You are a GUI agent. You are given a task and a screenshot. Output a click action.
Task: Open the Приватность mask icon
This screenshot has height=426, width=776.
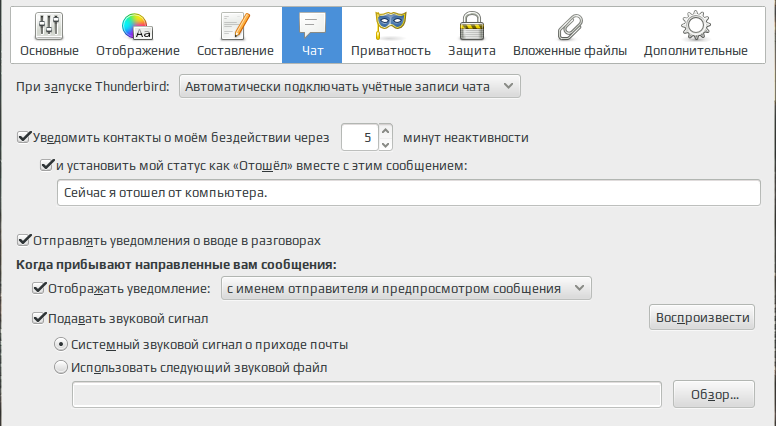pyautogui.click(x=390, y=26)
